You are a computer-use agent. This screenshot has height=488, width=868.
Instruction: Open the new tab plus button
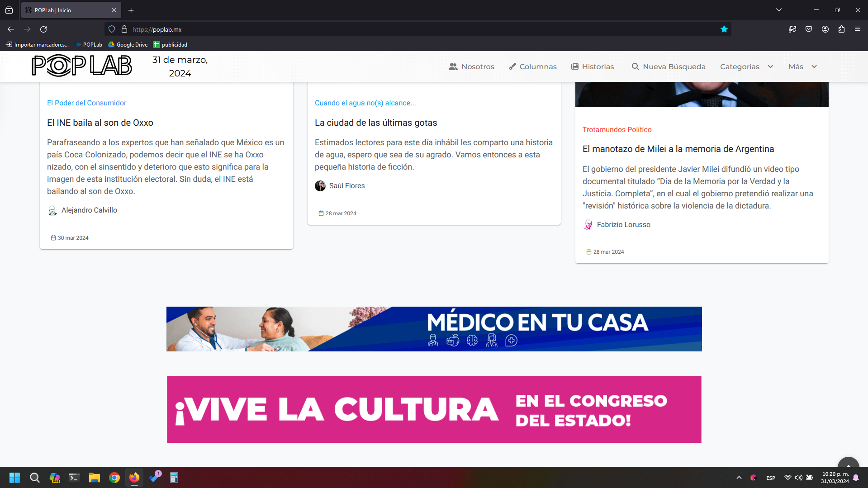[x=131, y=10]
